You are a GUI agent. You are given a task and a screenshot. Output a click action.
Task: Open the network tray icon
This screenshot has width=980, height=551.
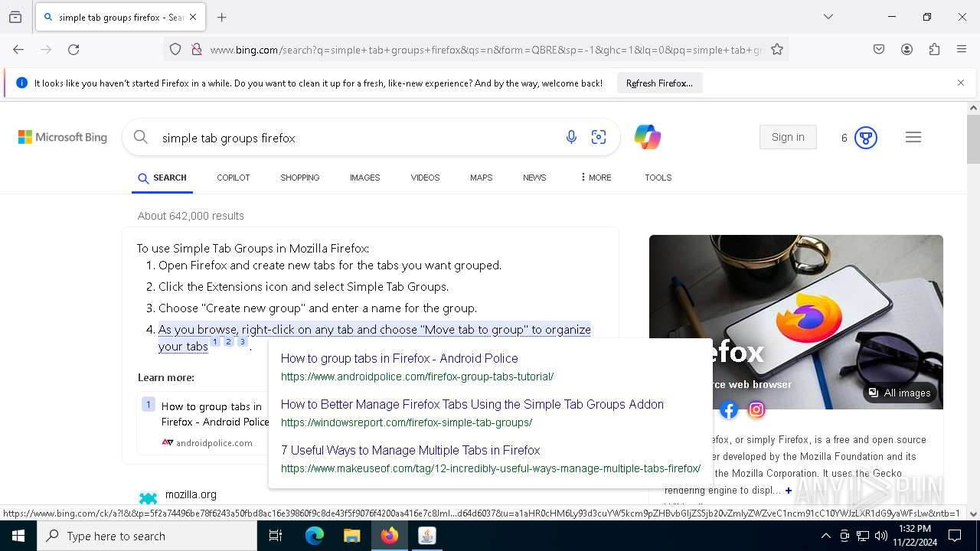[x=863, y=536]
